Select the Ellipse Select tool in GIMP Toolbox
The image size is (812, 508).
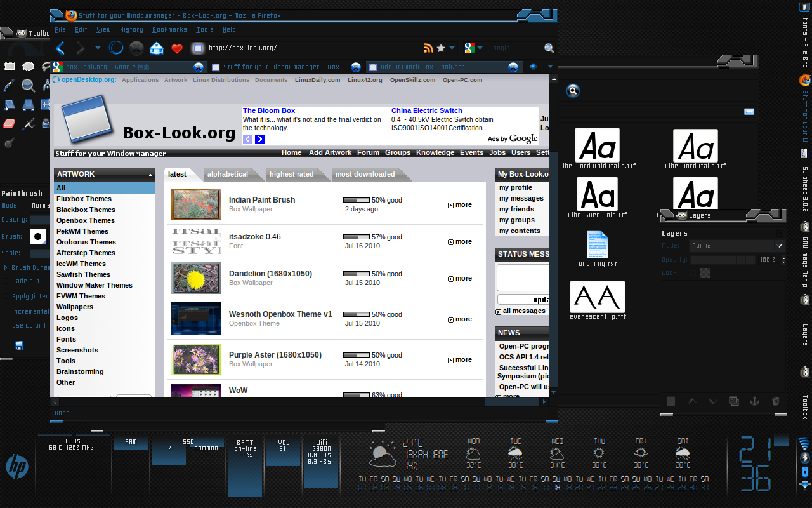(x=28, y=66)
